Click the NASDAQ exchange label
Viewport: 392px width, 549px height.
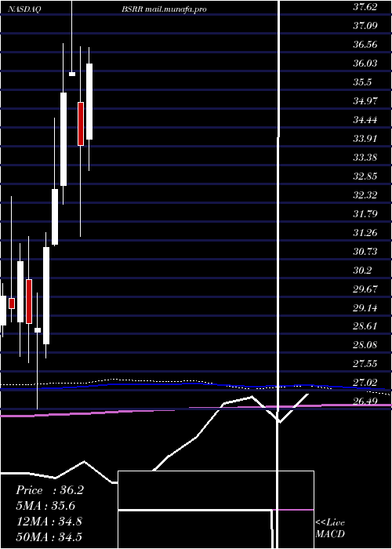click(x=24, y=9)
